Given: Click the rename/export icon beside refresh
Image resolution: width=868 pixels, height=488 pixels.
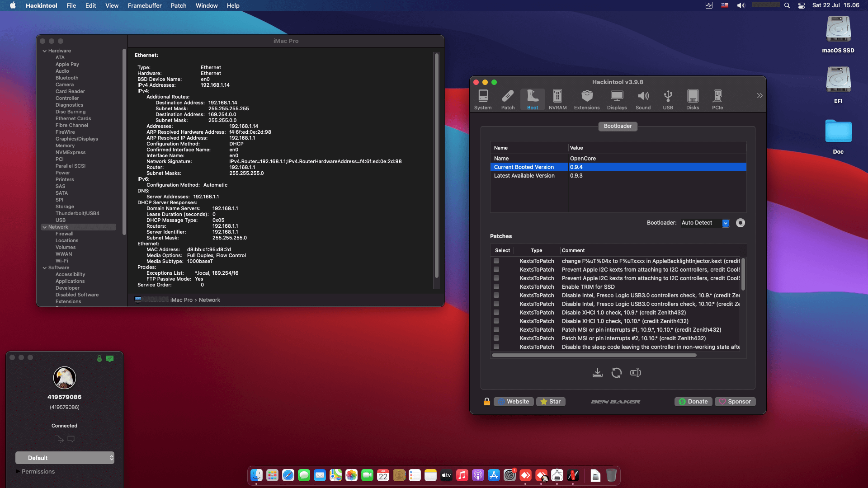Looking at the screenshot, I should click(x=636, y=373).
